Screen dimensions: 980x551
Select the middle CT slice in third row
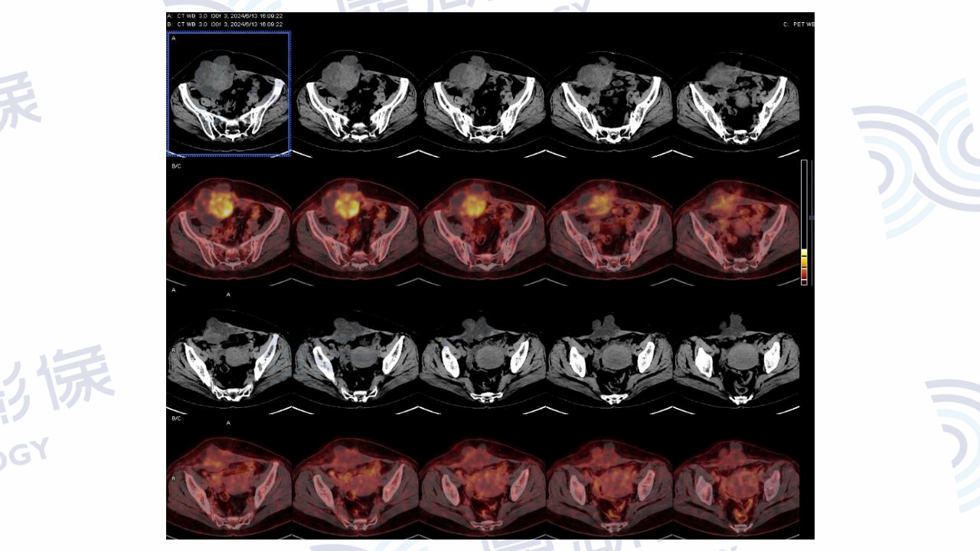pos(483,356)
